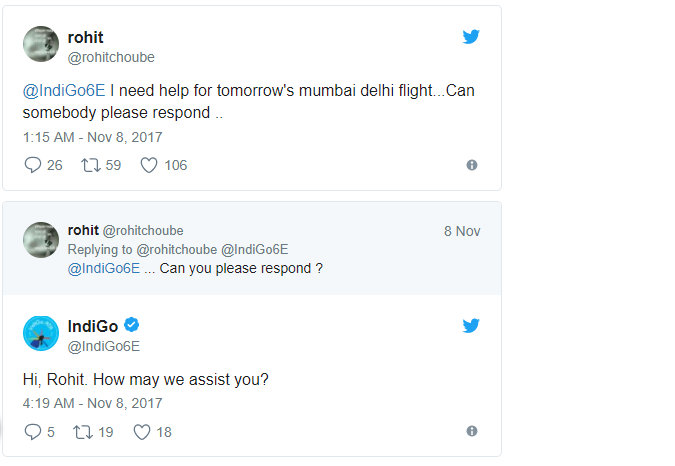
Task: Retweet IndiGo's tweet showing 19 retweets
Action: (x=86, y=432)
